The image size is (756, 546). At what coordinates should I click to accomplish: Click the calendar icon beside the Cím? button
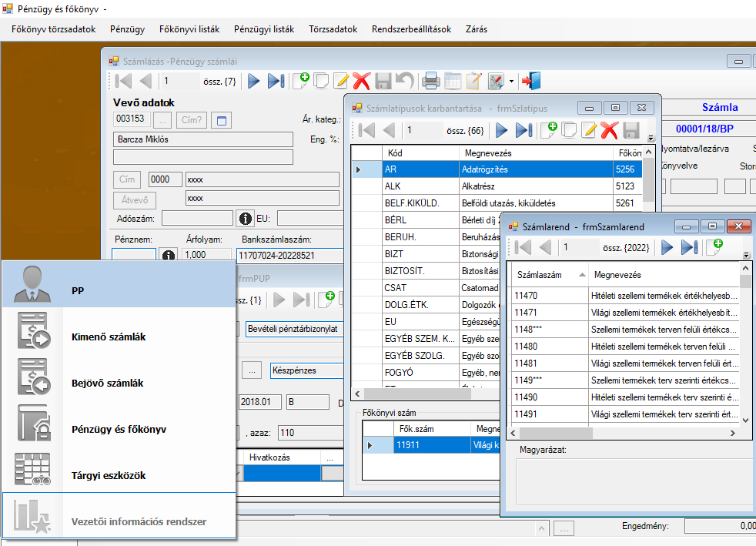coord(220,120)
